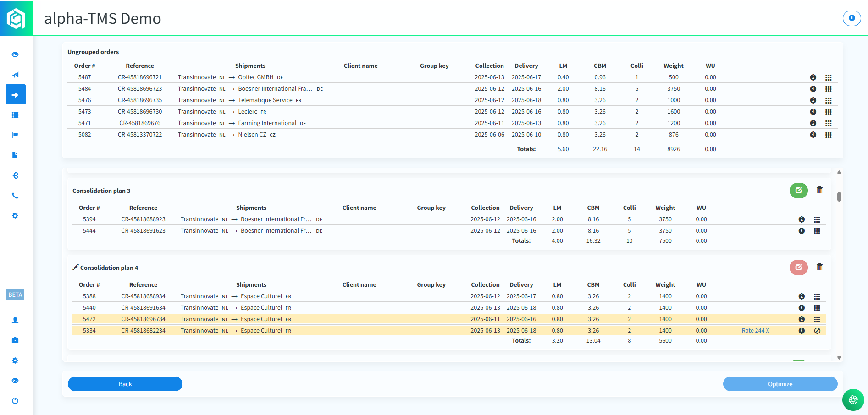Open the paper plane icon in the sidebar
The height and width of the screenshot is (415, 868).
click(15, 75)
